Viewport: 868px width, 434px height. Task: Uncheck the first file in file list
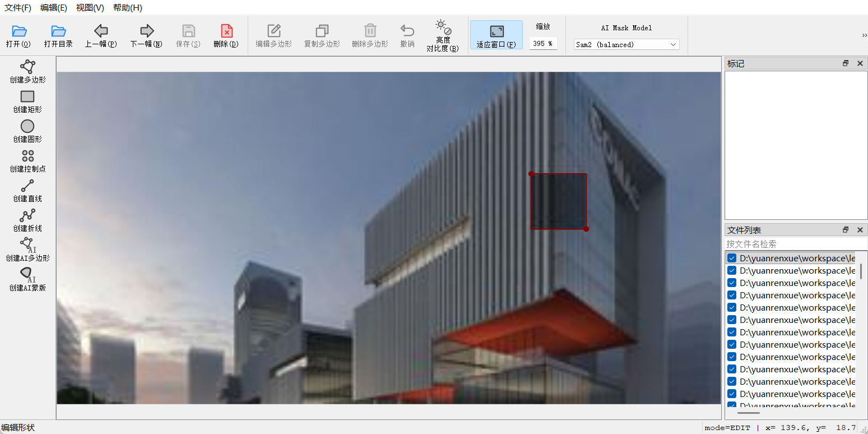732,258
